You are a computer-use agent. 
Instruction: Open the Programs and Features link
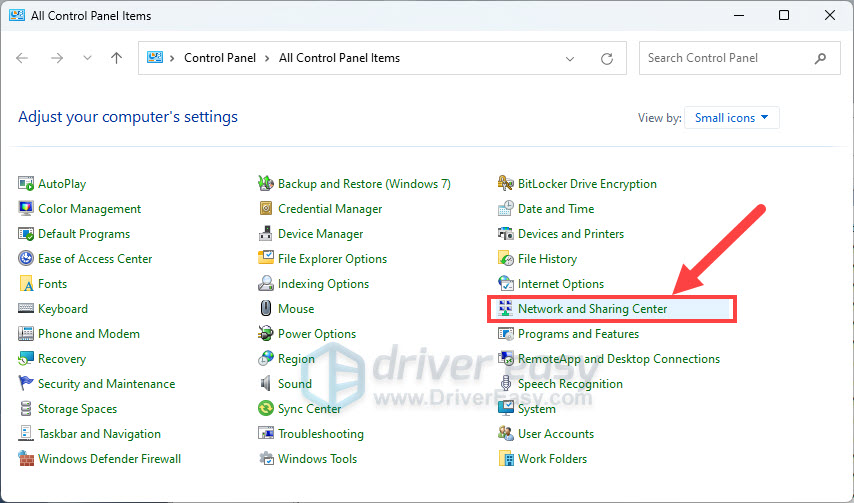tap(578, 334)
